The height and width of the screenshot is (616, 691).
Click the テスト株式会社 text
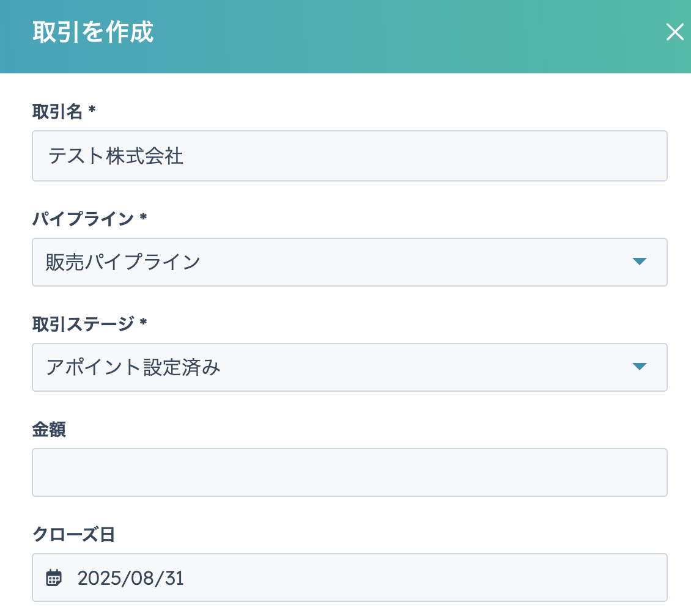click(116, 156)
